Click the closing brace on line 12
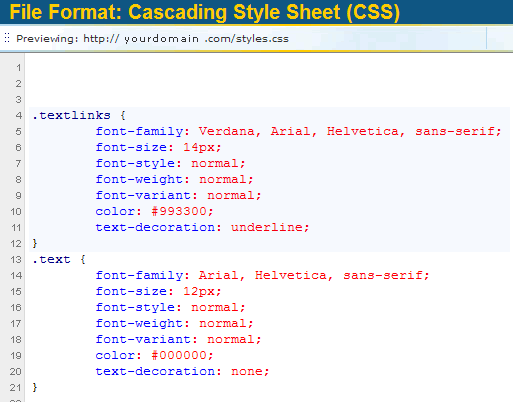Screen dimensions: 513x402 coord(35,243)
